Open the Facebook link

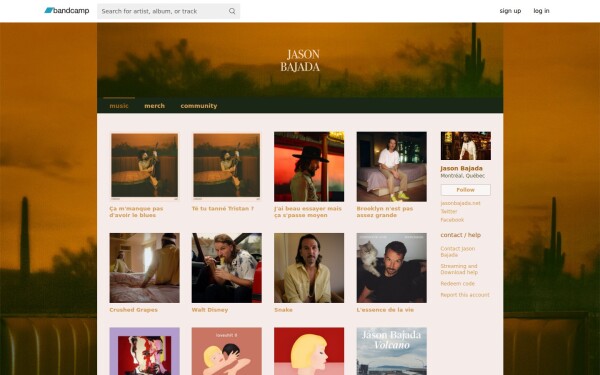point(452,220)
